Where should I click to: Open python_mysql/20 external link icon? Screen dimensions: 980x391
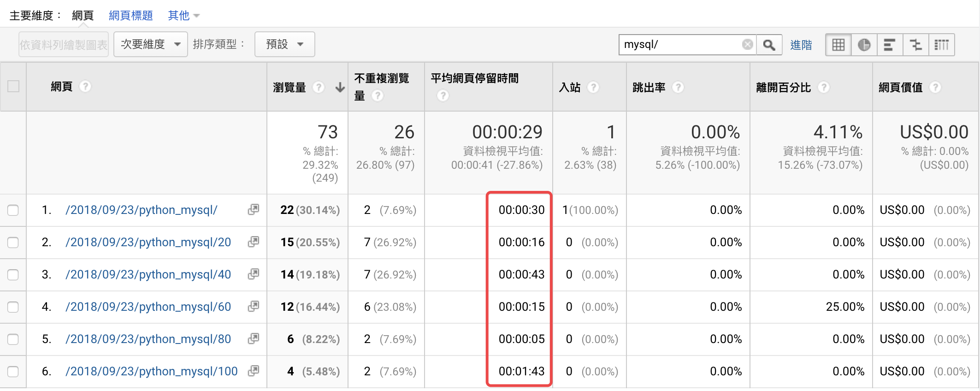(x=254, y=242)
